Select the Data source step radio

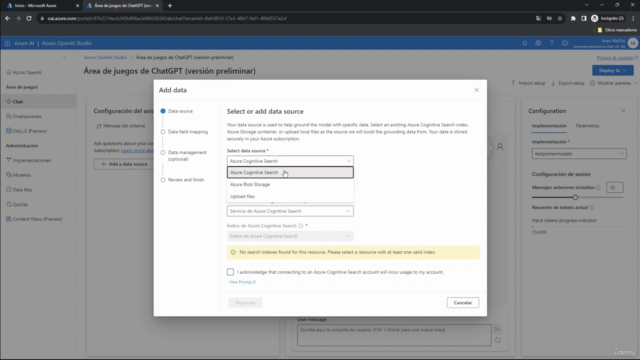tap(163, 111)
